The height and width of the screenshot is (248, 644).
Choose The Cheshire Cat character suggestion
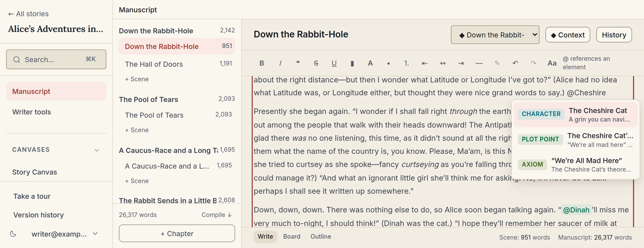pos(575,114)
